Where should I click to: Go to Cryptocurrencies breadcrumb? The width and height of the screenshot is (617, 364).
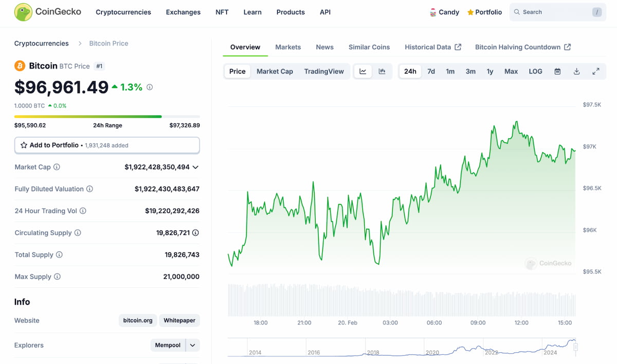[x=41, y=43]
